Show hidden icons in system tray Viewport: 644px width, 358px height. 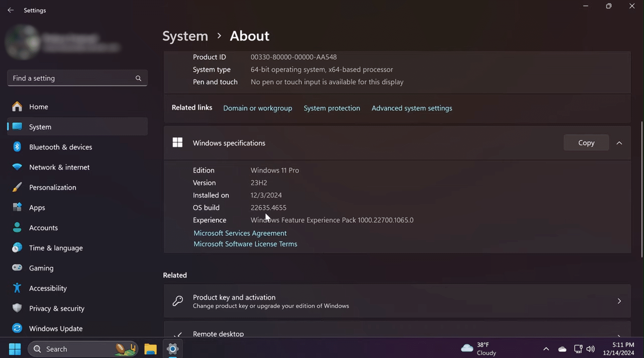(546, 349)
